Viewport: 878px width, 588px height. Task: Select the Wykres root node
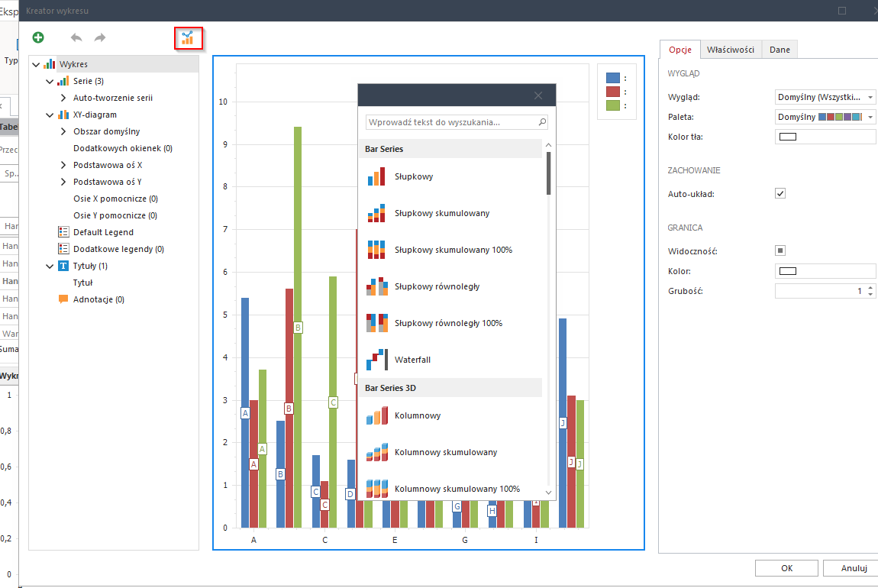(x=73, y=64)
